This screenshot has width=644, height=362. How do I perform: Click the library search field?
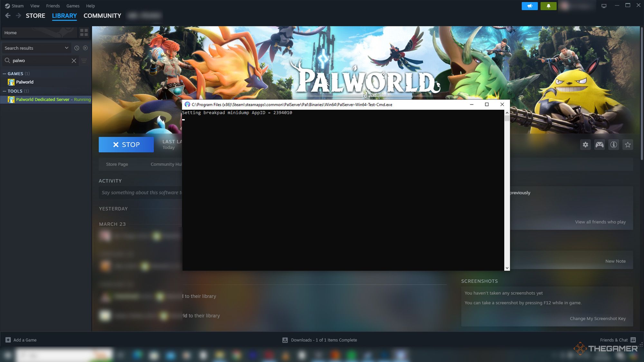click(x=40, y=60)
